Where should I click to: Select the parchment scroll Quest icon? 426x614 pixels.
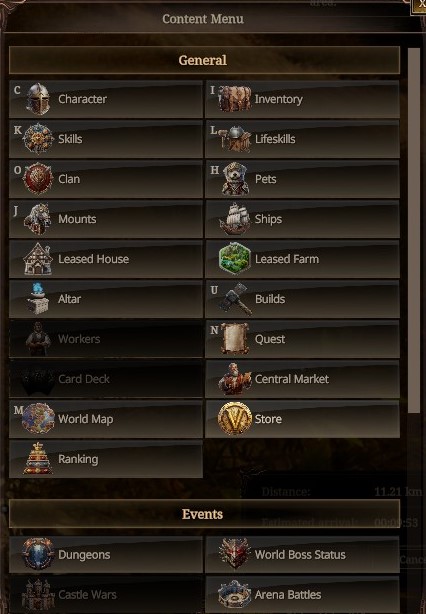tap(235, 339)
